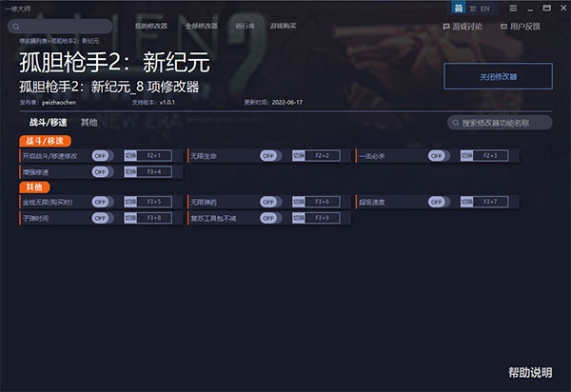
Task: Open hotkey 切换 selector for 子弹时间
Action: 131,218
